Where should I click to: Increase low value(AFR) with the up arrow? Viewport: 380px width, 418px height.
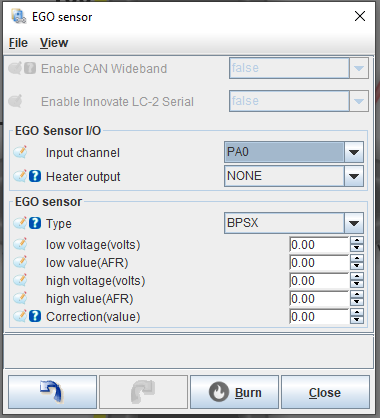tap(357, 259)
